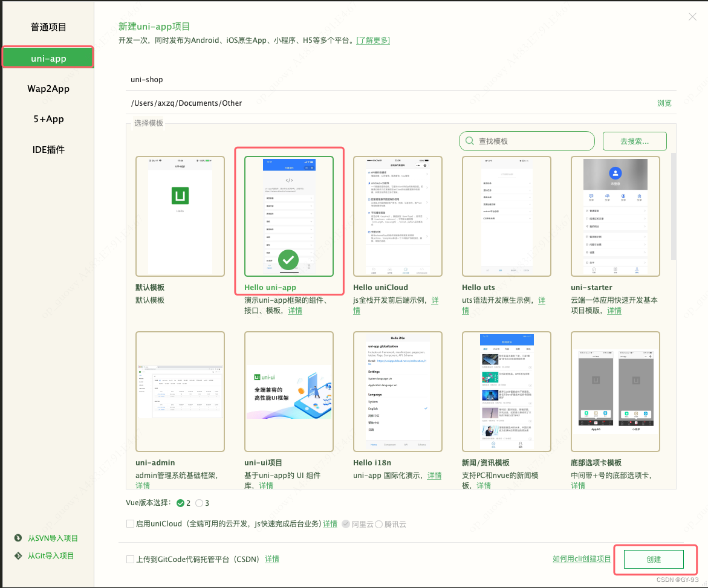This screenshot has width=708, height=588.
Task: Select the Hello i18n template thumbnail
Action: (x=397, y=391)
